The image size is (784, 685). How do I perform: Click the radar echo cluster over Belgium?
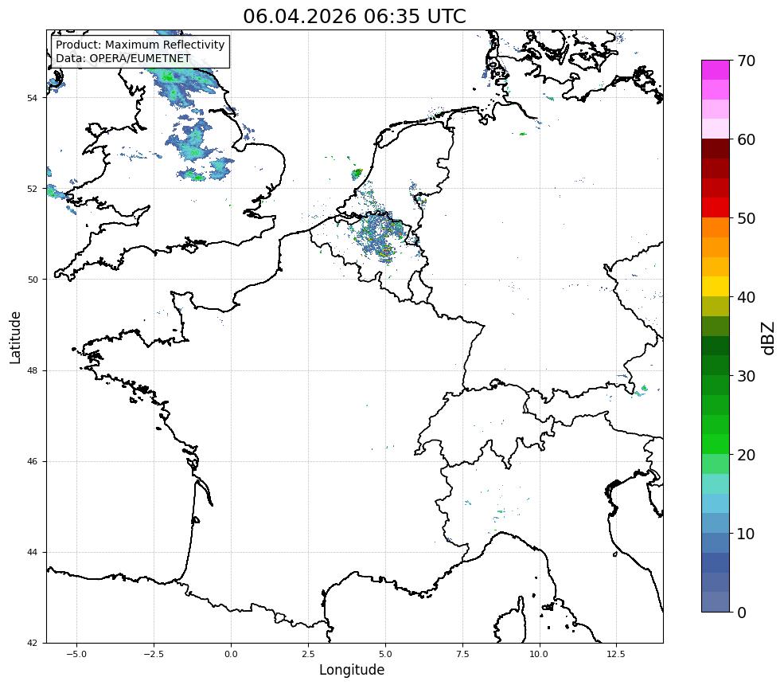381,237
